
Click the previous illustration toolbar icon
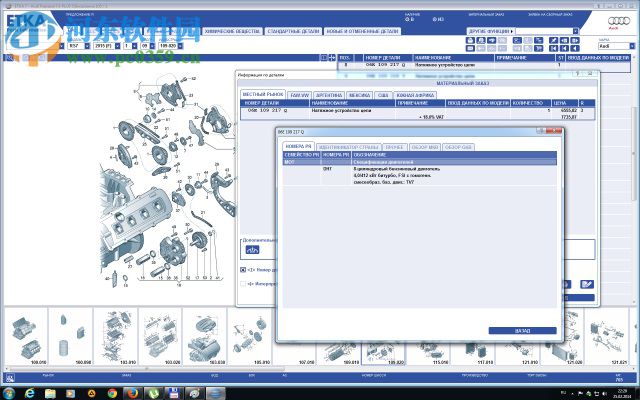pos(564,40)
